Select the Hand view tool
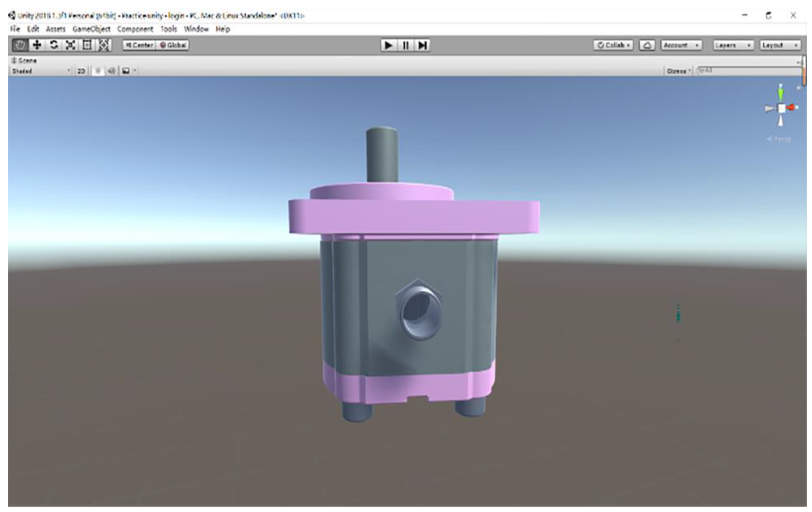Image resolution: width=812 pixels, height=512 pixels. [20, 45]
